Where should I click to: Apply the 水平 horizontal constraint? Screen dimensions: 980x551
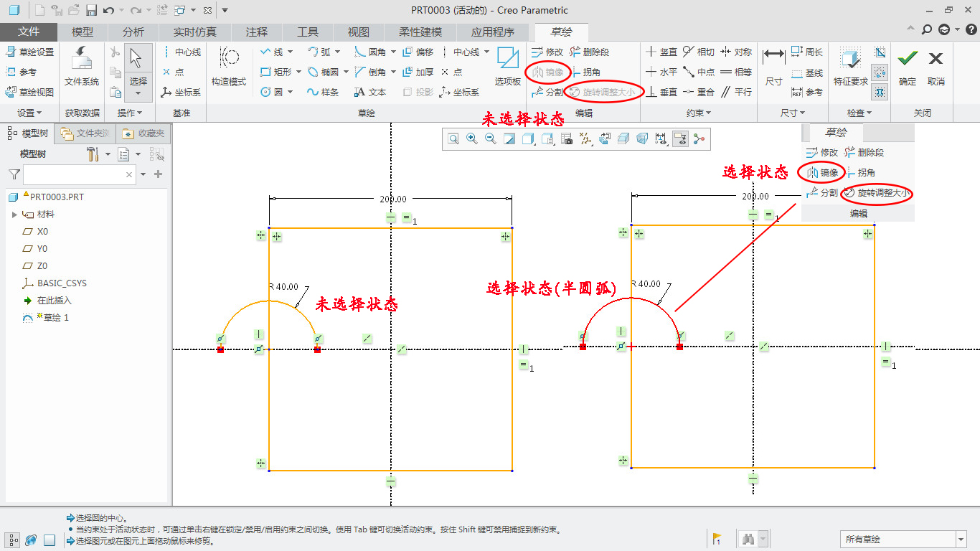(x=661, y=72)
